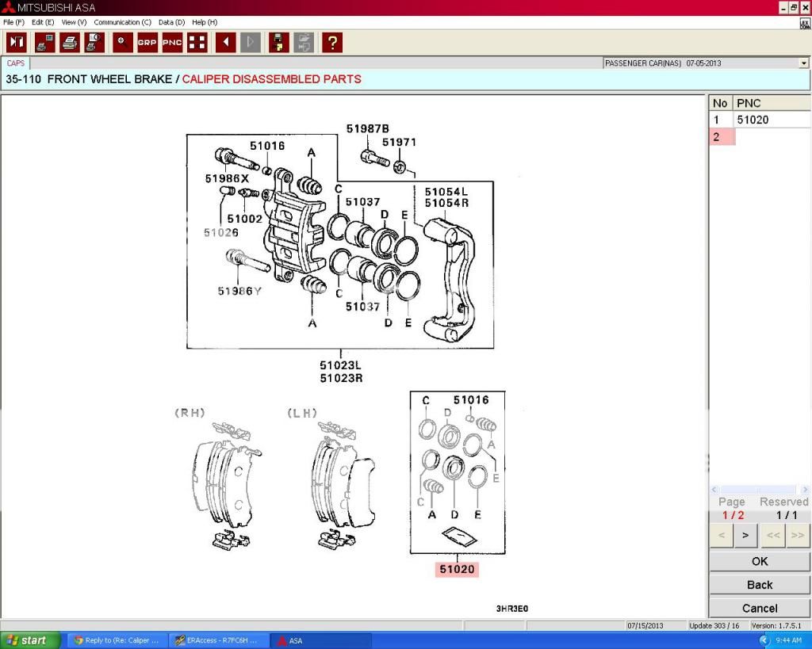Open the Communication (C) menu
Screen dimensions: 812x649
click(x=122, y=22)
